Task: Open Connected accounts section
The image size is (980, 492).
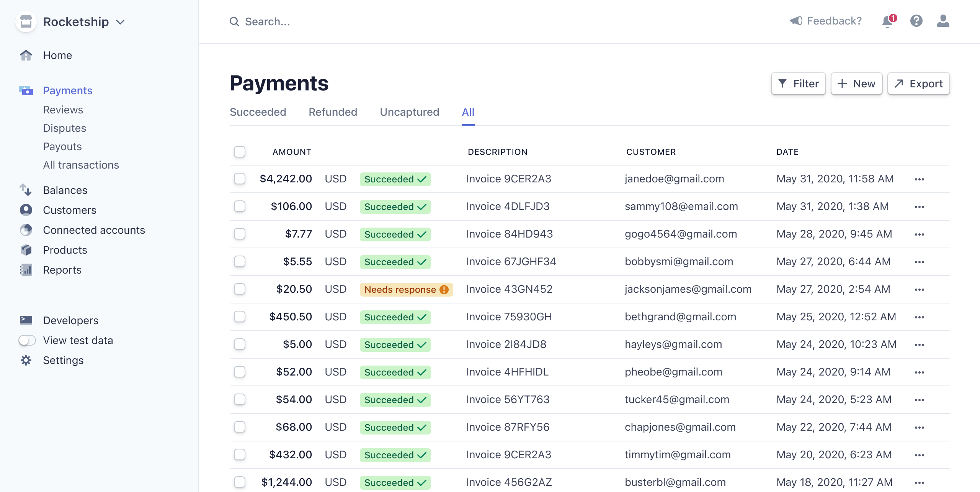Action: (93, 229)
